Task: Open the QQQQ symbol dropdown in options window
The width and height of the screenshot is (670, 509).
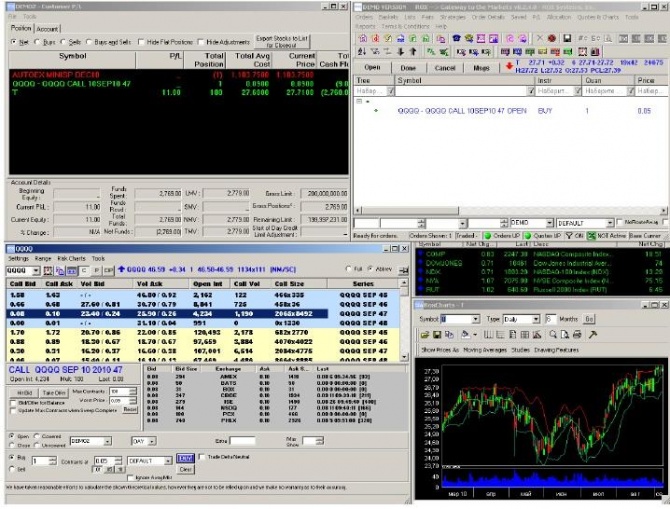Action: (36, 271)
